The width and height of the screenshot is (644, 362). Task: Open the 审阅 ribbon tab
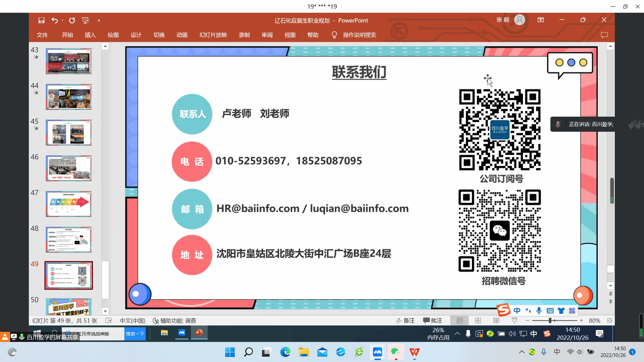point(267,35)
